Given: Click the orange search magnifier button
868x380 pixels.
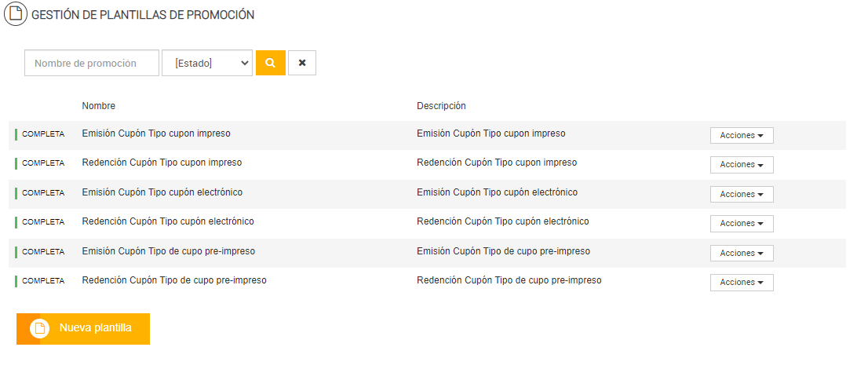Looking at the screenshot, I should (270, 63).
